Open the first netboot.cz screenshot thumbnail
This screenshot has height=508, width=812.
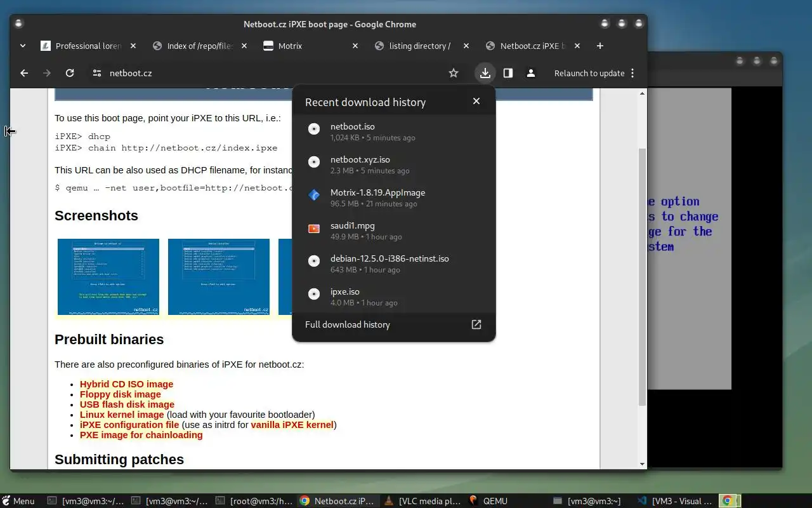[x=108, y=277]
